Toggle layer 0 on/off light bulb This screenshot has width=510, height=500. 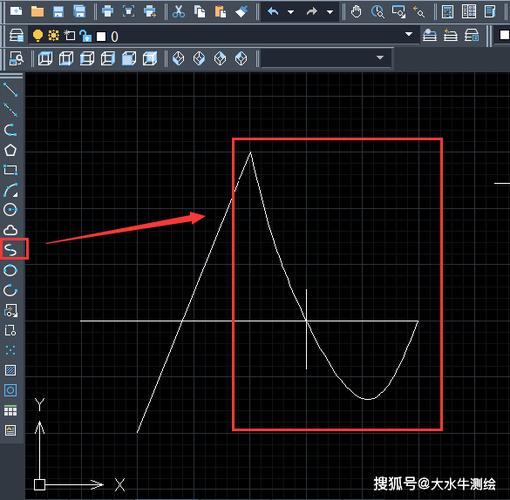click(38, 35)
